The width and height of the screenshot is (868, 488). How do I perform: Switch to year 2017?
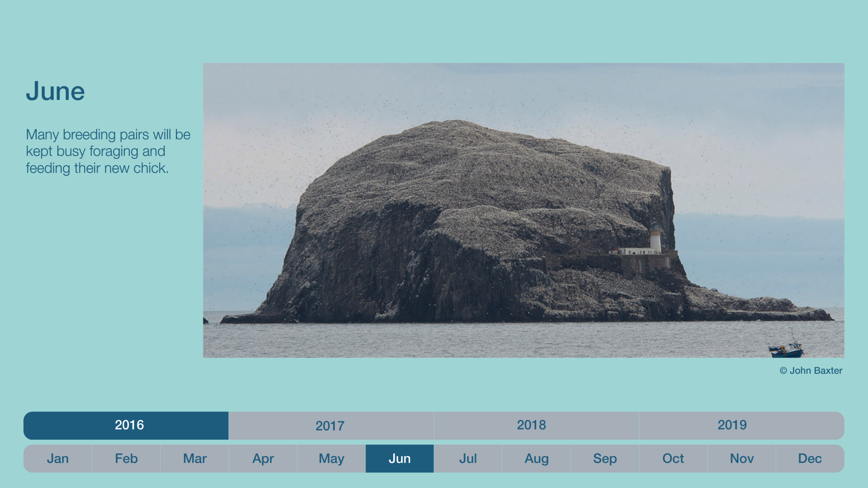pyautogui.click(x=331, y=426)
